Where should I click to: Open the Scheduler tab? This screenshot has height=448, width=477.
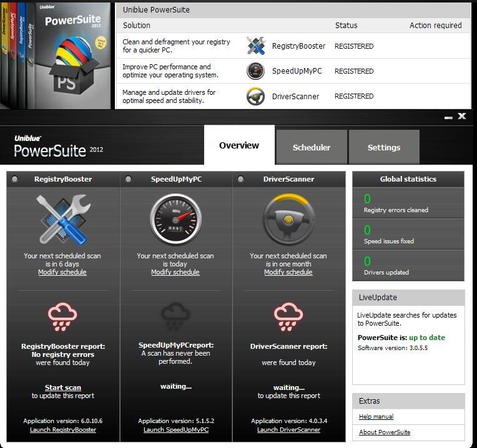pyautogui.click(x=312, y=147)
